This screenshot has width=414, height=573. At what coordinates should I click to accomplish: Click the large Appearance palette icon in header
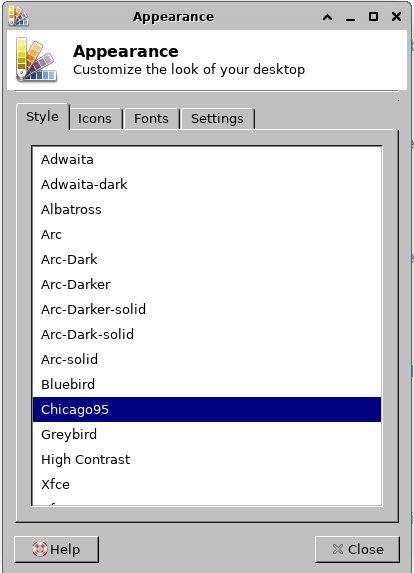37,60
